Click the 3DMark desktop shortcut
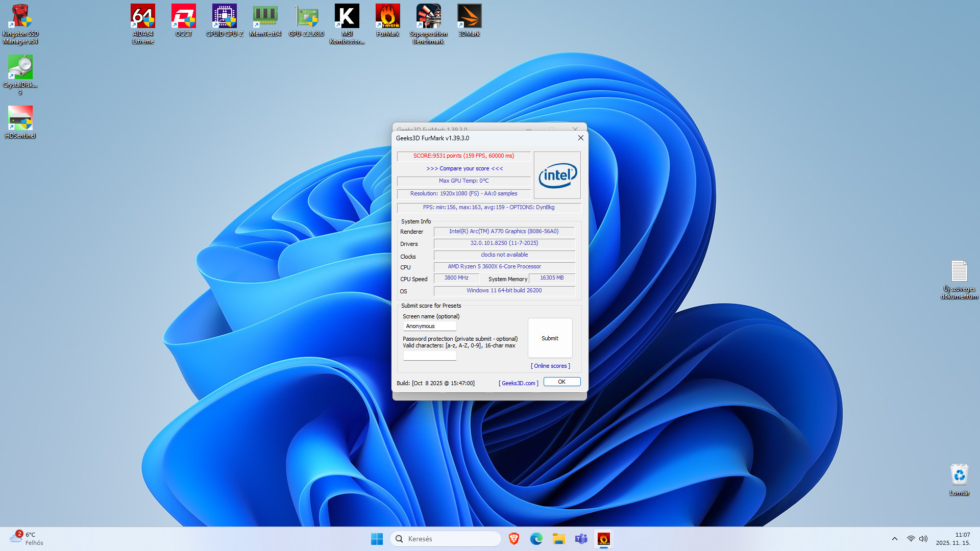 click(469, 17)
